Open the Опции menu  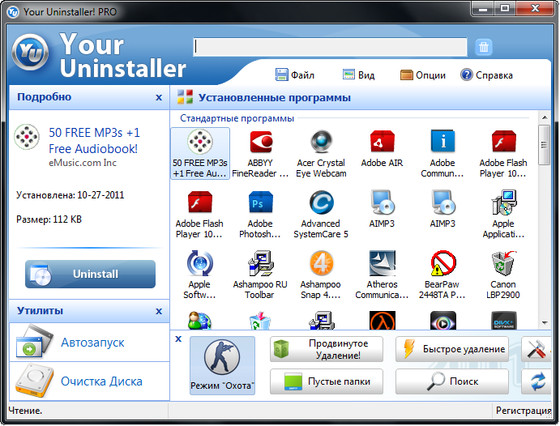(423, 75)
